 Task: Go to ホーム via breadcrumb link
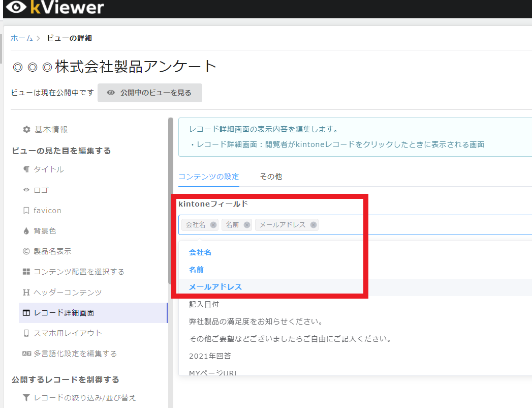tap(22, 38)
